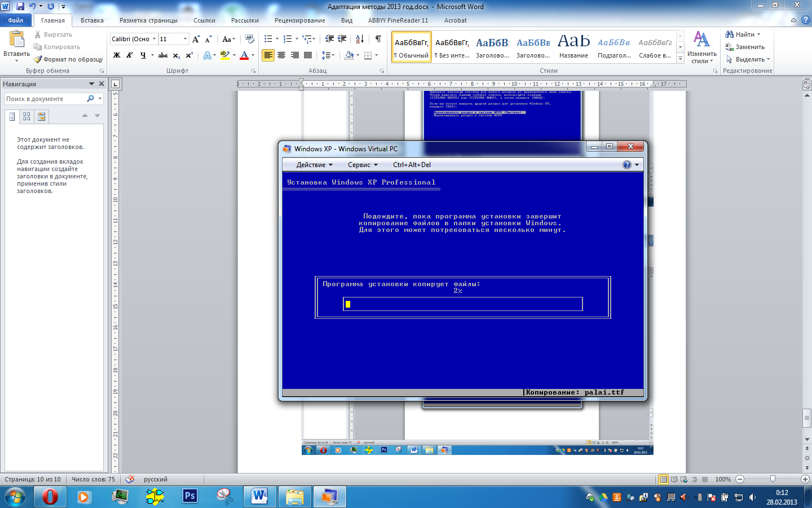Open Photoshop from taskbar
This screenshot has height=508, width=812.
(x=190, y=497)
